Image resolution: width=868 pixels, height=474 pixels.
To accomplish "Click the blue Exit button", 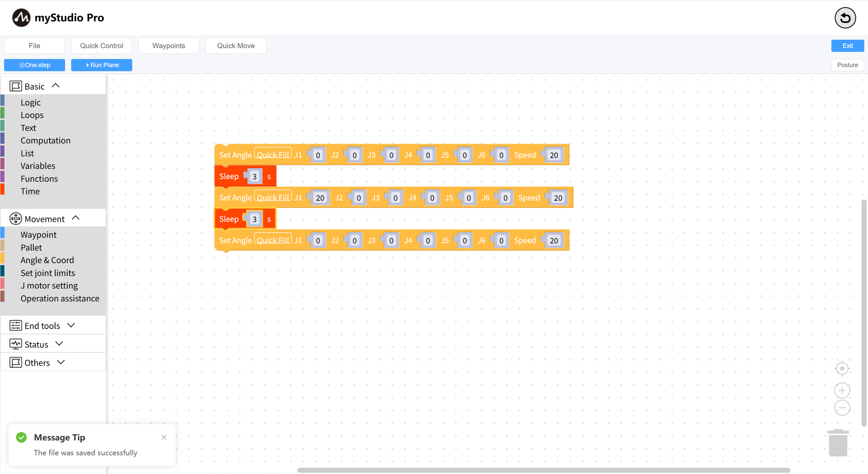I will click(847, 46).
